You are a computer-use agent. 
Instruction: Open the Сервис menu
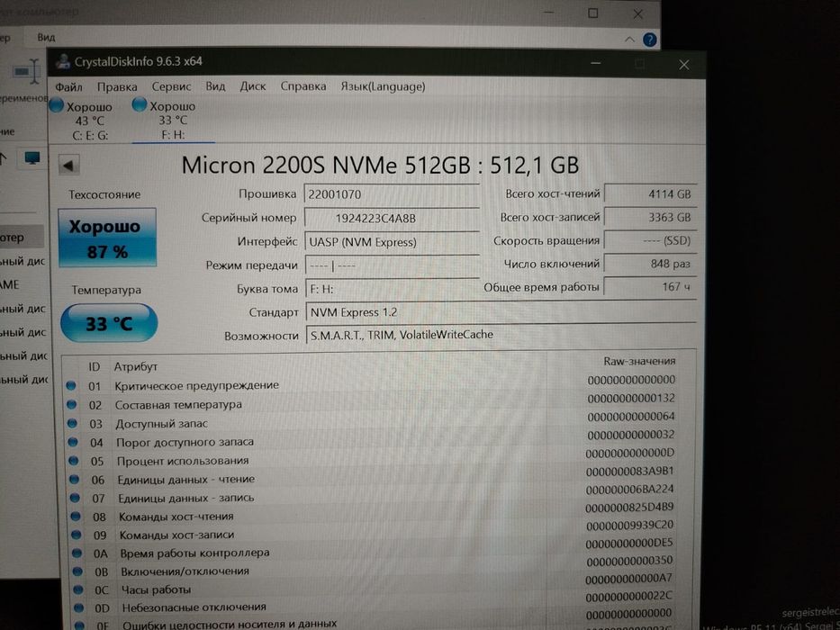[x=171, y=86]
